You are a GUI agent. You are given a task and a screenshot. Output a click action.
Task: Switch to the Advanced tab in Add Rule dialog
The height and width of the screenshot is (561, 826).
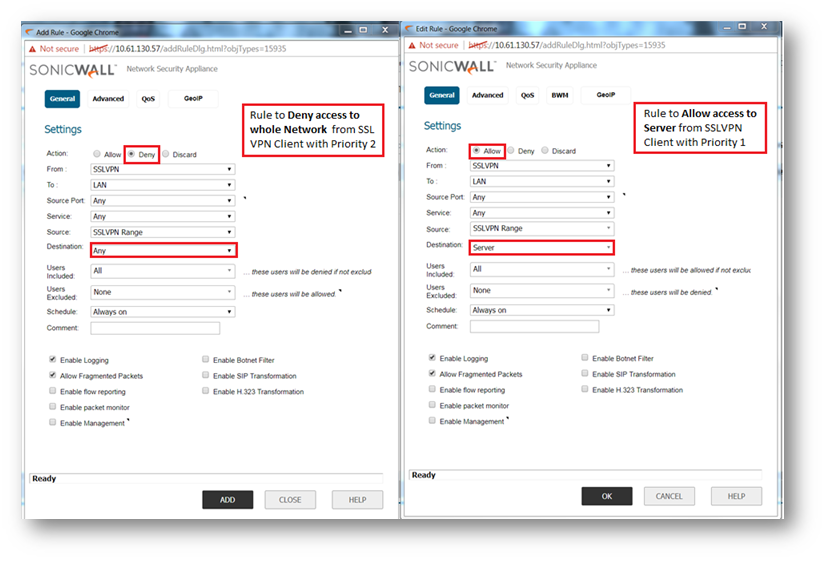pyautogui.click(x=108, y=99)
